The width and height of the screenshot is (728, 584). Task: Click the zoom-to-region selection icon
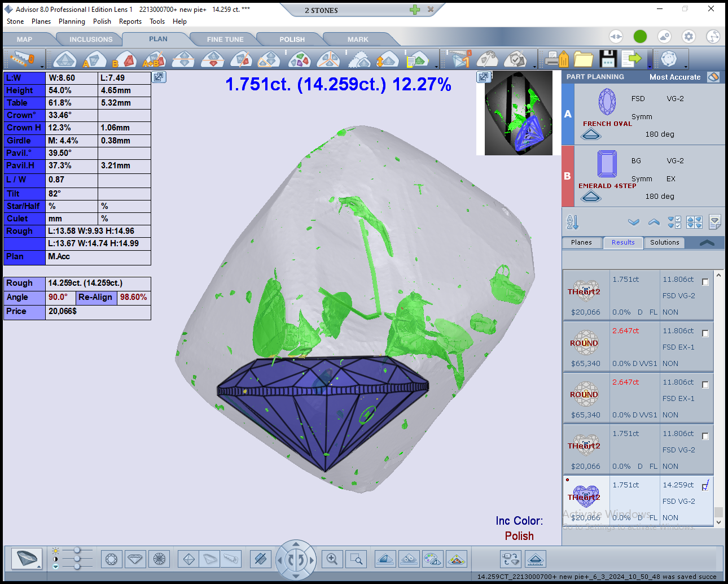[x=356, y=559]
